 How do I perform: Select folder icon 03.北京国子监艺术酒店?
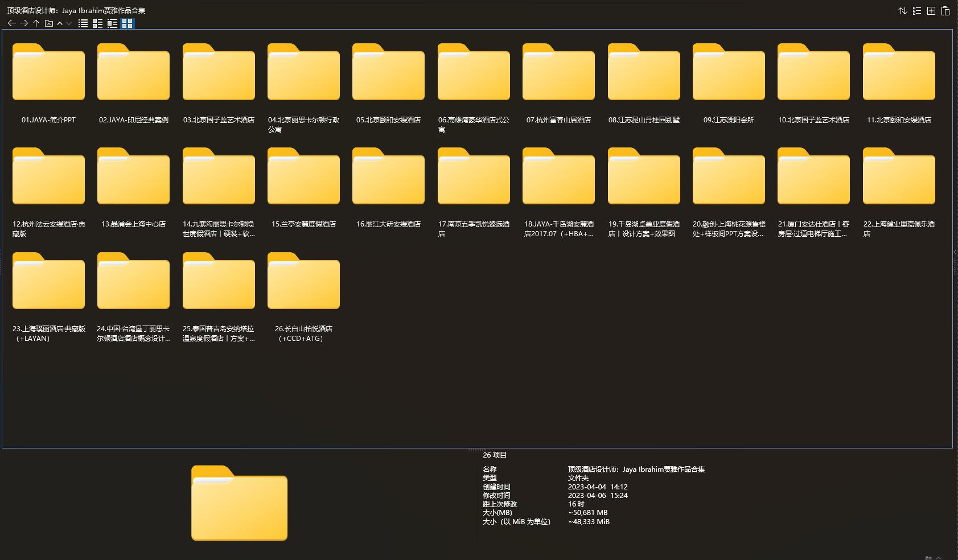(219, 72)
